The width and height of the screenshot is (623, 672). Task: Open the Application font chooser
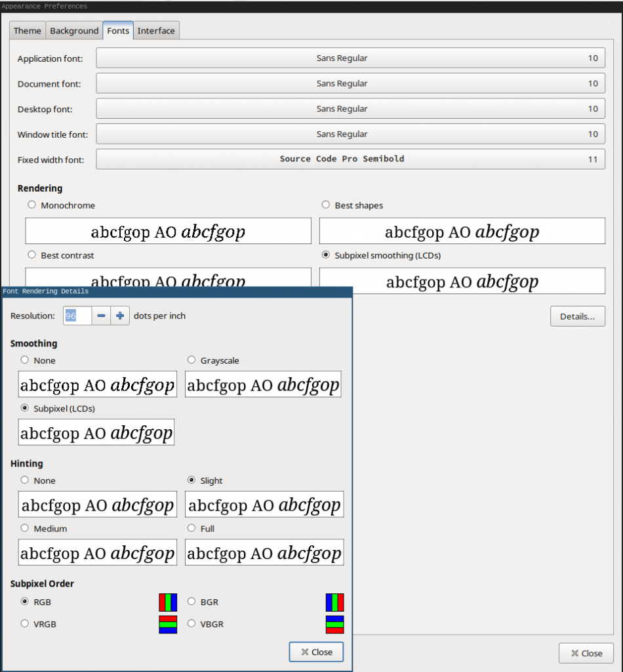point(350,58)
